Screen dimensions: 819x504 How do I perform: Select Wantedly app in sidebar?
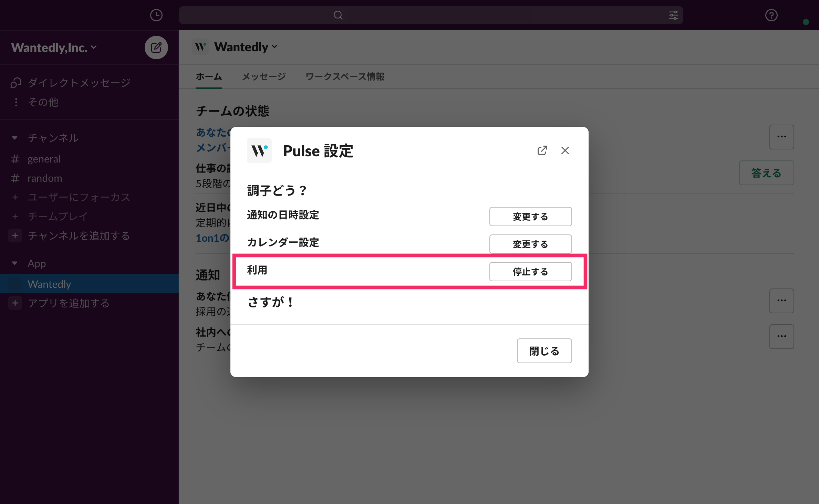pyautogui.click(x=89, y=284)
